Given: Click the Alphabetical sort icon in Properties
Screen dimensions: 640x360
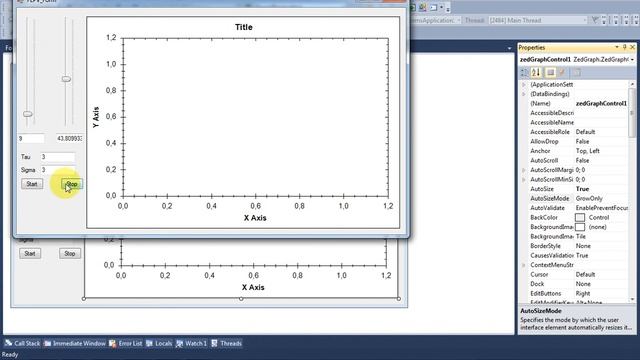Looking at the screenshot, I should [x=536, y=73].
